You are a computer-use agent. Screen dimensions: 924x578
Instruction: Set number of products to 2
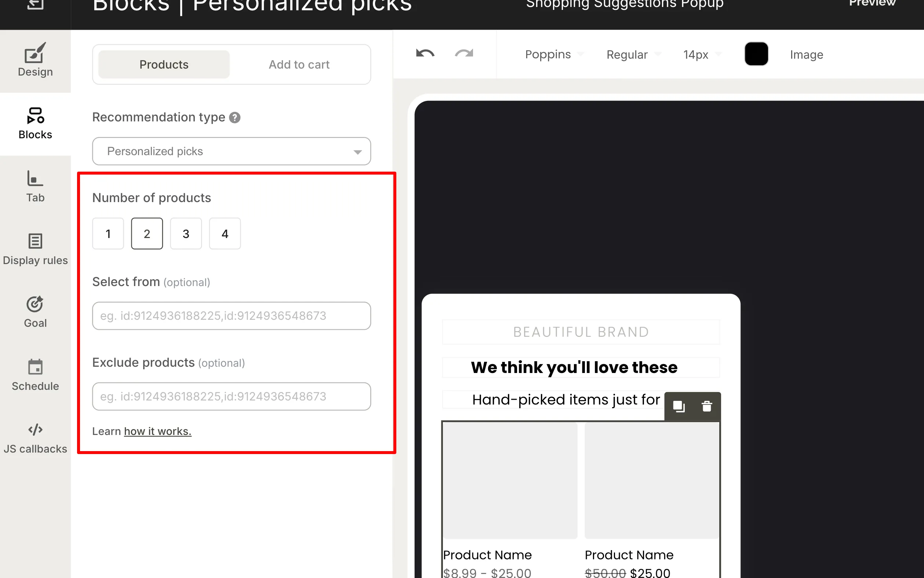pyautogui.click(x=147, y=234)
